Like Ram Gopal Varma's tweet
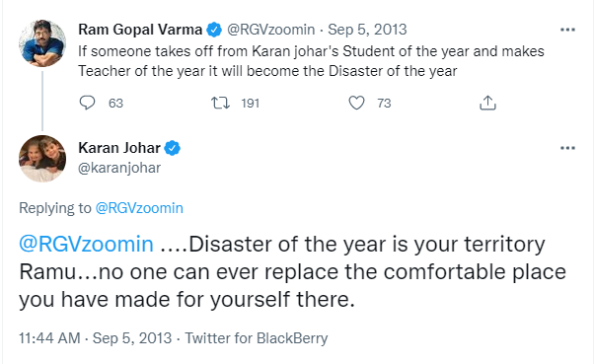This screenshot has height=364, width=594. (x=356, y=103)
